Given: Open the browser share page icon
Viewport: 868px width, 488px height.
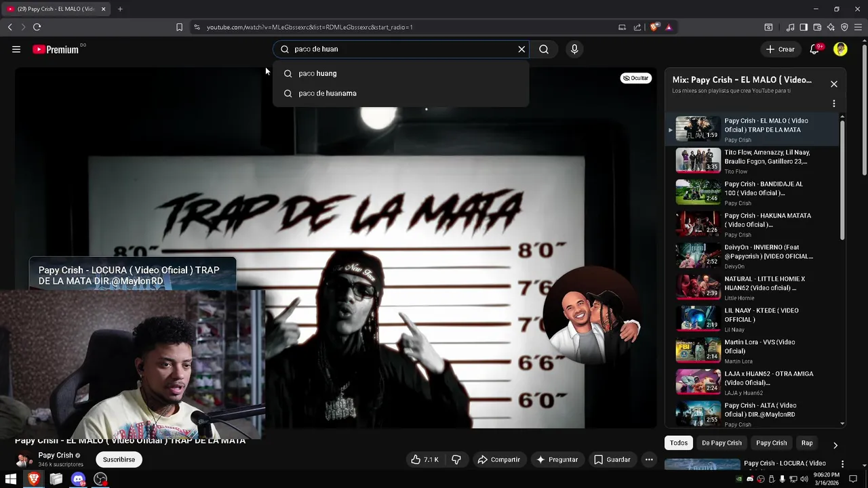Looking at the screenshot, I should (637, 27).
